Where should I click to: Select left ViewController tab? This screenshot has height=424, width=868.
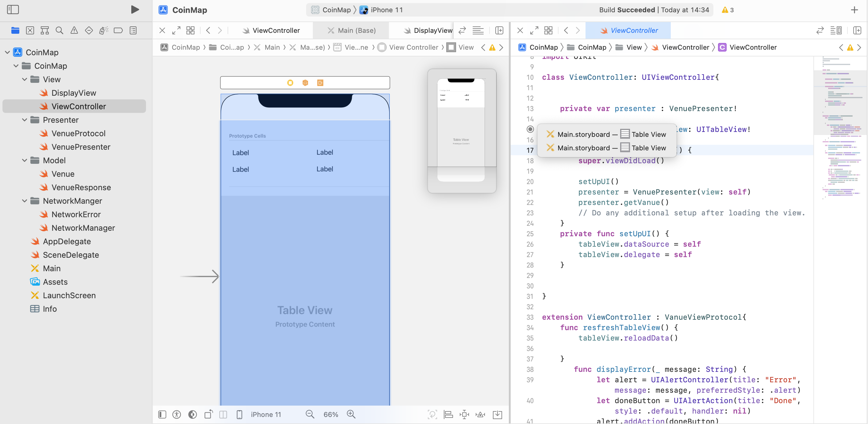coord(271,30)
